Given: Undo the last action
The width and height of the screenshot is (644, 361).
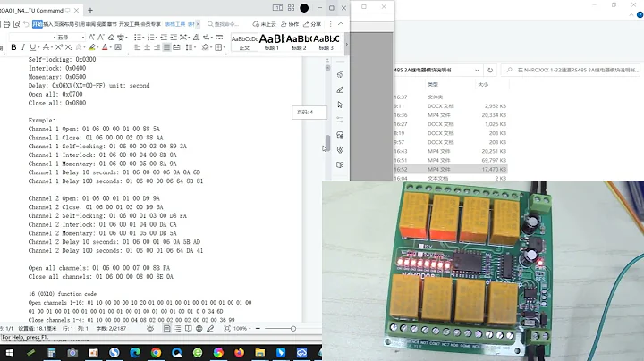Looking at the screenshot, I should 26,24.
